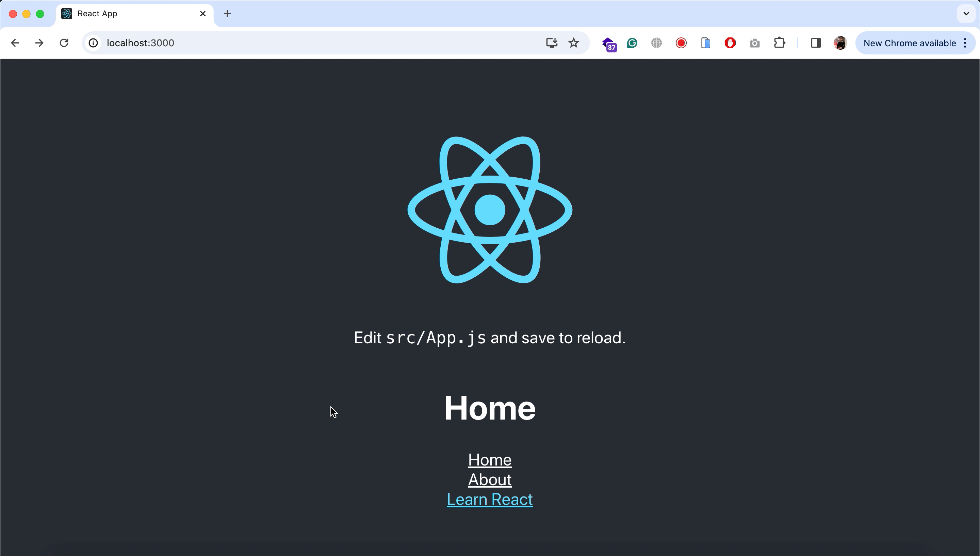Click the page refresh icon
Viewport: 980px width, 556px height.
[64, 43]
